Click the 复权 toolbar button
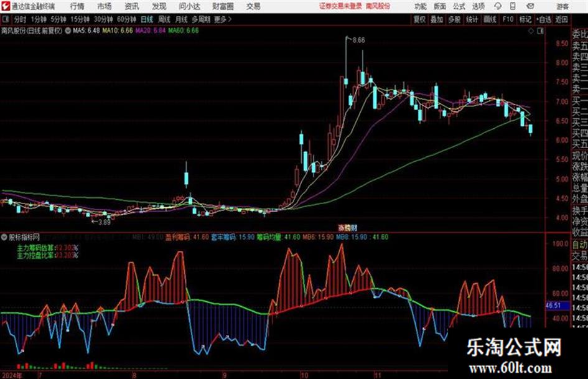This screenshot has height=379, width=588. coord(419,19)
